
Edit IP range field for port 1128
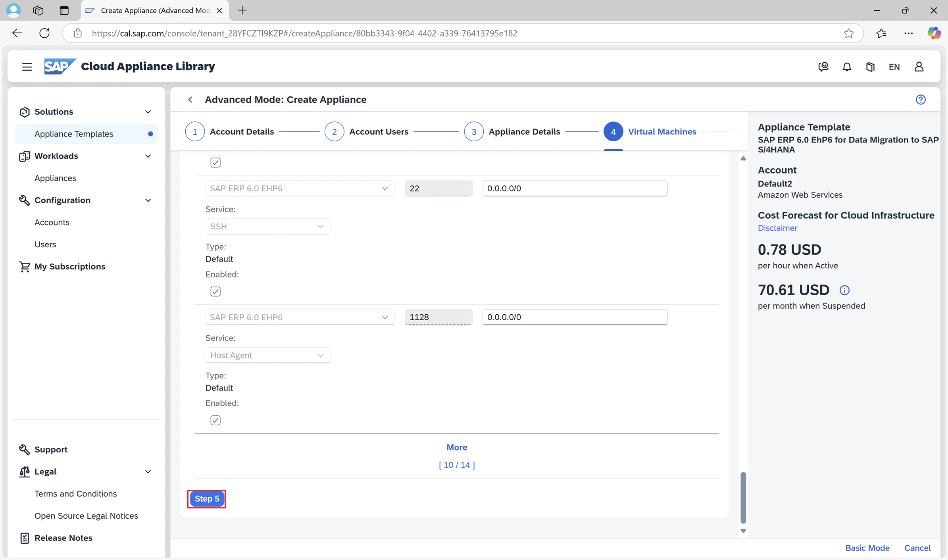click(x=575, y=317)
